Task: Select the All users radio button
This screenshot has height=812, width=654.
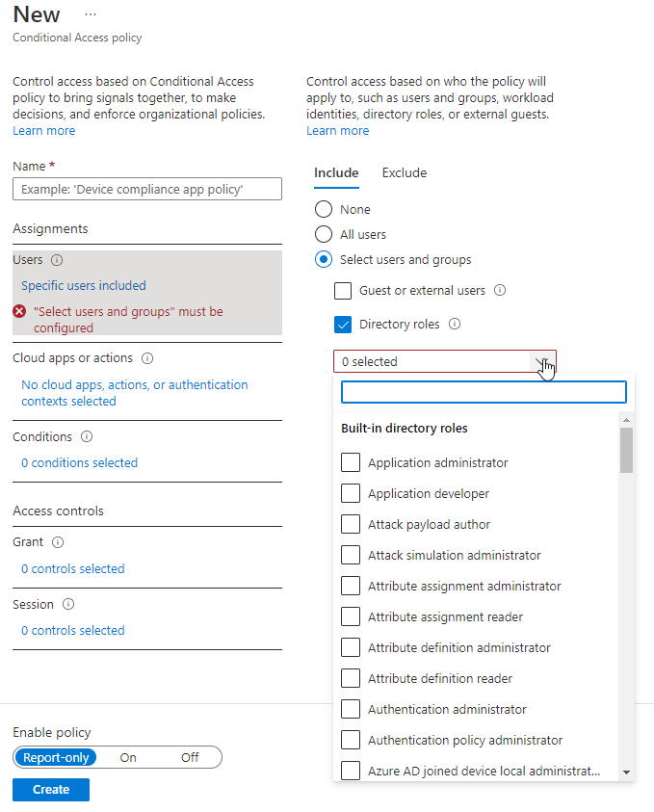Action: (324, 234)
